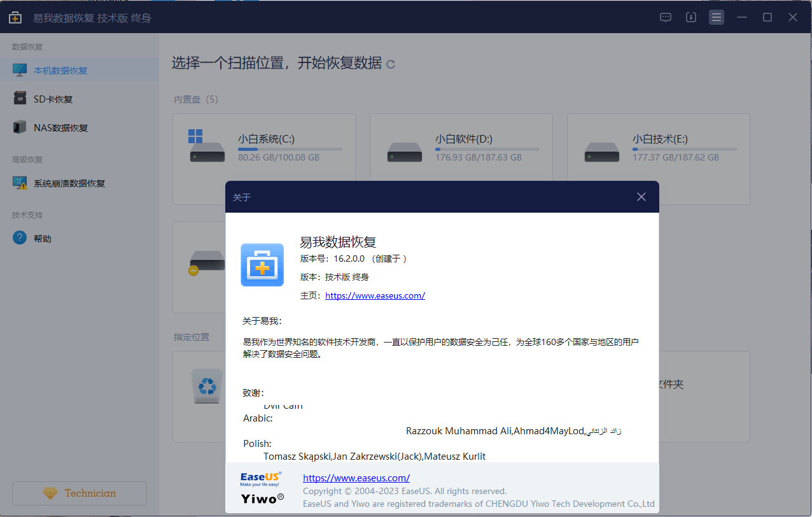Screen dimensions: 812x517
Task: Click the 小白技术(E:) drive icon
Action: (x=602, y=152)
